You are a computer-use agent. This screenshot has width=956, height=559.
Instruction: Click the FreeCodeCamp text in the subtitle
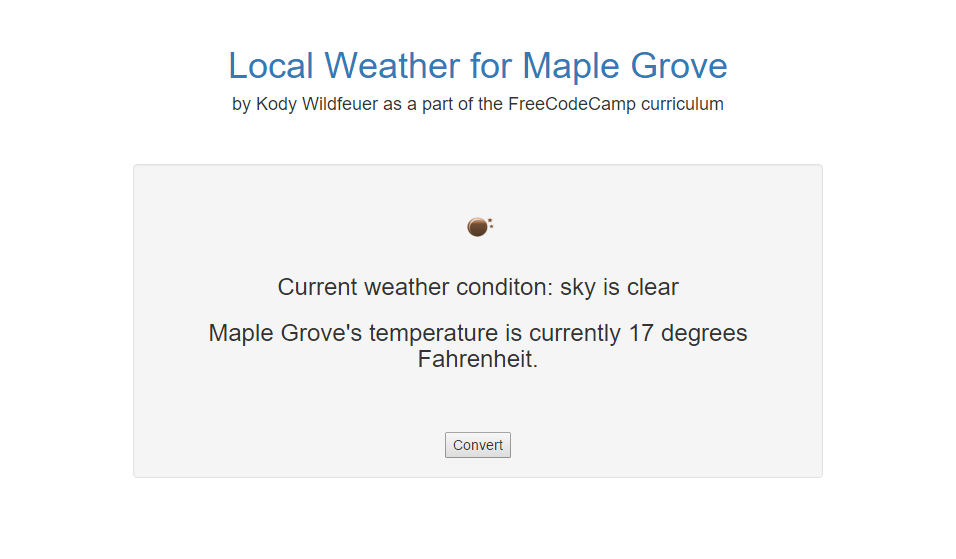click(571, 104)
